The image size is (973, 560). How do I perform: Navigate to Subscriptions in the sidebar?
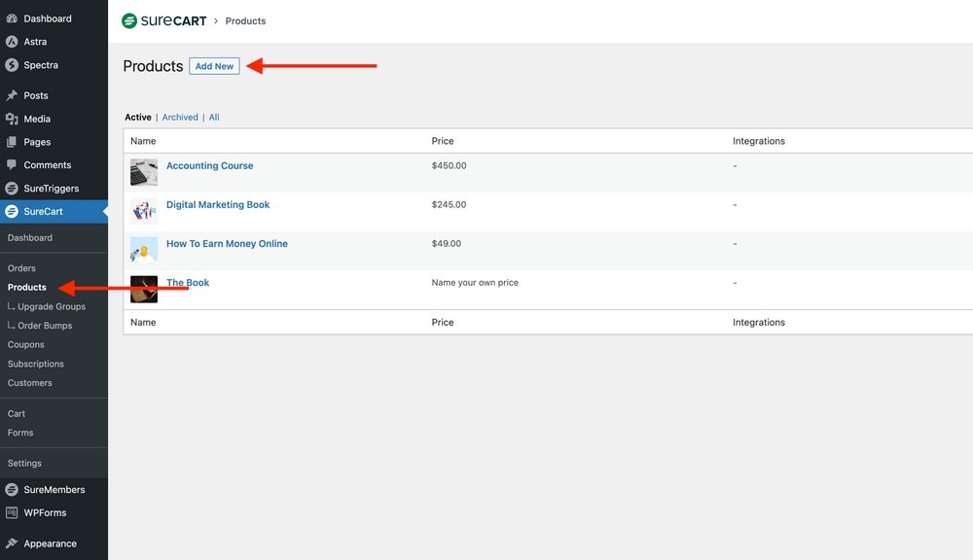pos(36,364)
